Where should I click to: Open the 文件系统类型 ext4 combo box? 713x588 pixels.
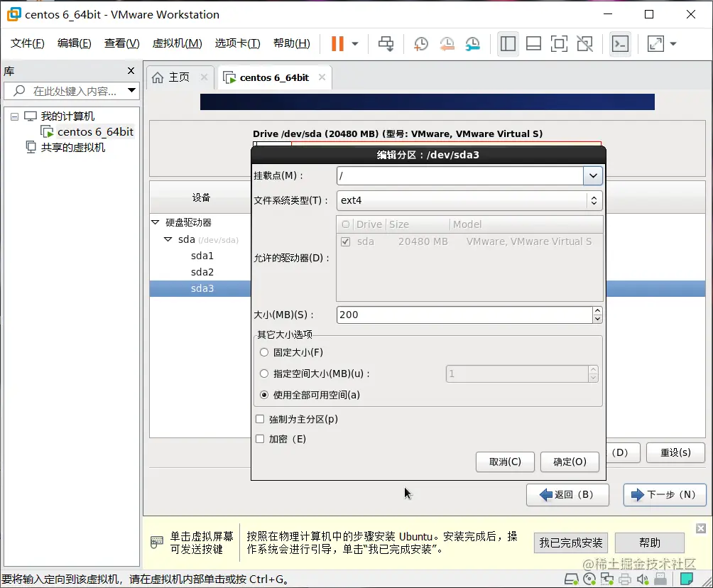469,200
